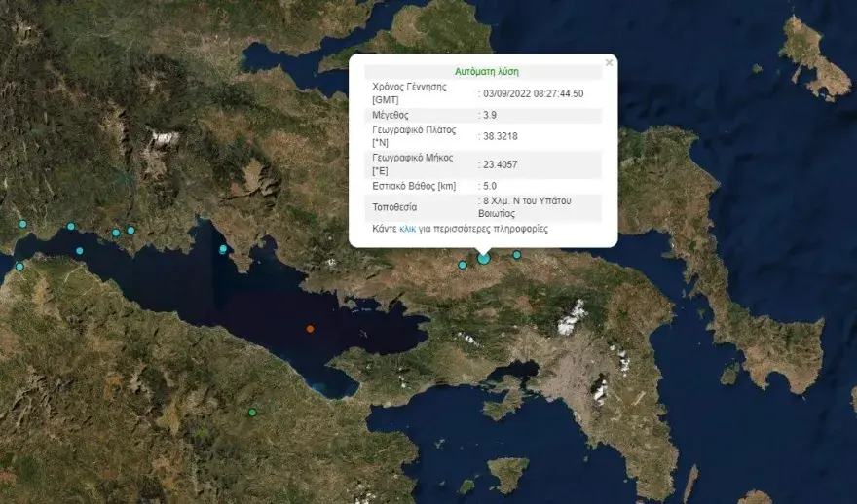Click the timestamp 03/09/2022 08:27:44.50
The width and height of the screenshot is (857, 504).
coord(534,93)
